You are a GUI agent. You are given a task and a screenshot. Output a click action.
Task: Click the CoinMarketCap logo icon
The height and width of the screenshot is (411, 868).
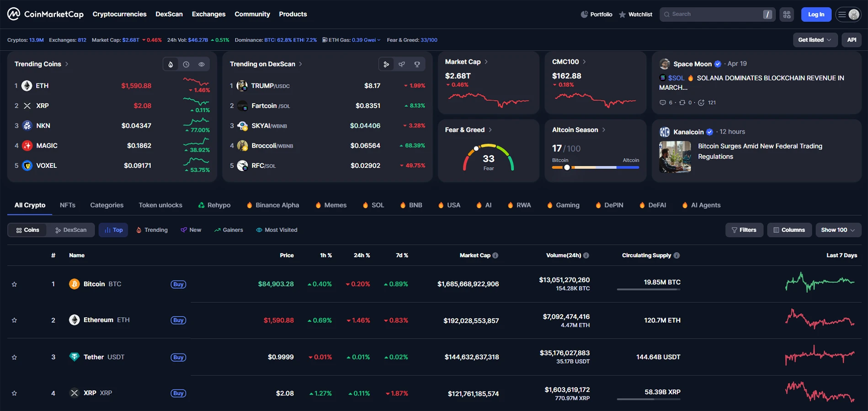14,14
